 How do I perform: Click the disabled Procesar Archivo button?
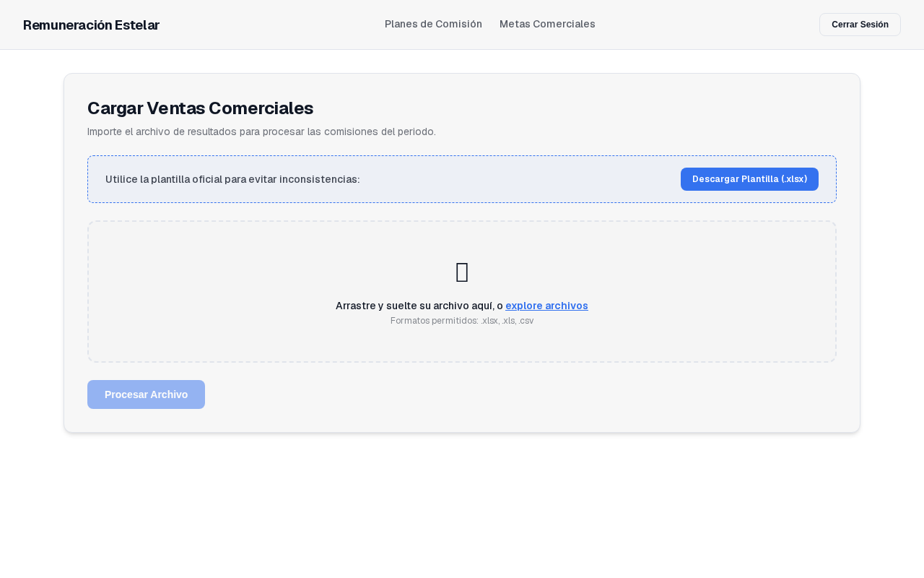[146, 394]
